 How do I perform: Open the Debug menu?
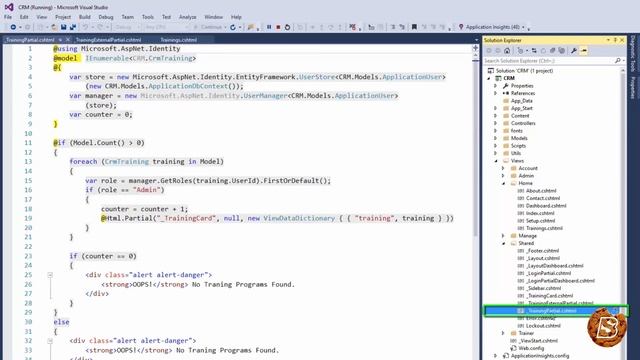coord(106,17)
